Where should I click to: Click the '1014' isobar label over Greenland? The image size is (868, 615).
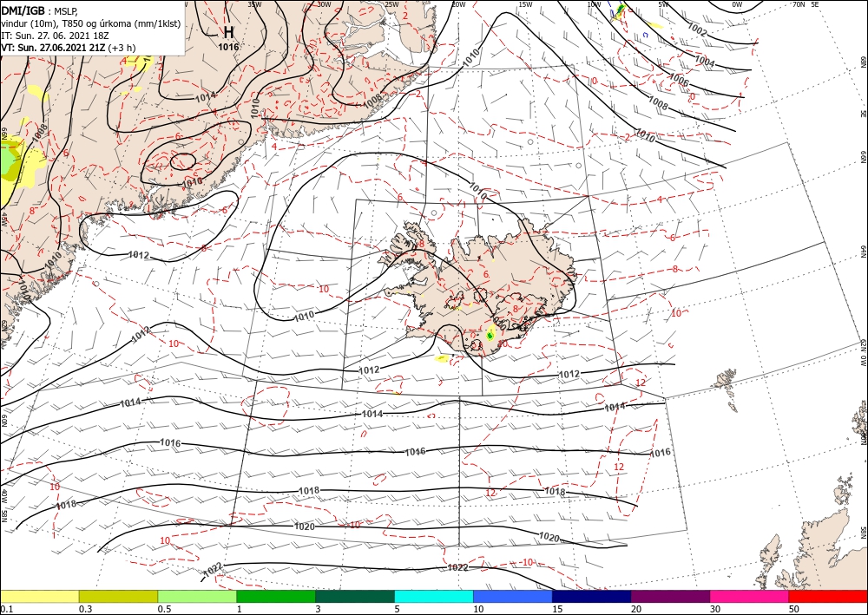pos(206,97)
